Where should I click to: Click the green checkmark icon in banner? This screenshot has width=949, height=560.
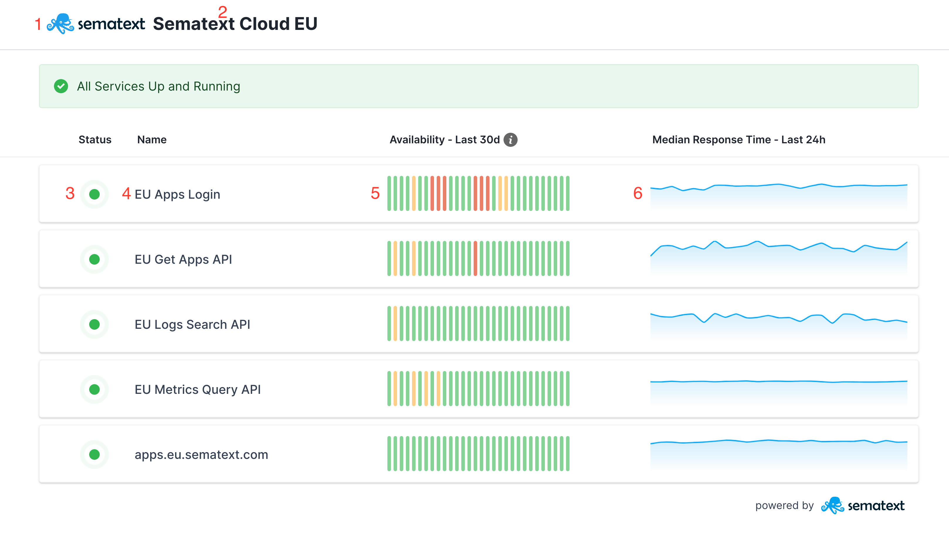[x=61, y=86]
